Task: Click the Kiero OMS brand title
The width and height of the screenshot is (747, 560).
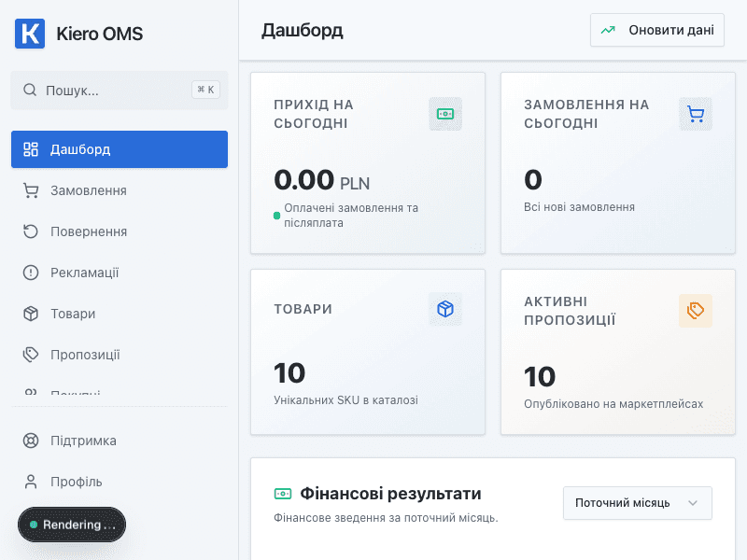Action: 100,34
